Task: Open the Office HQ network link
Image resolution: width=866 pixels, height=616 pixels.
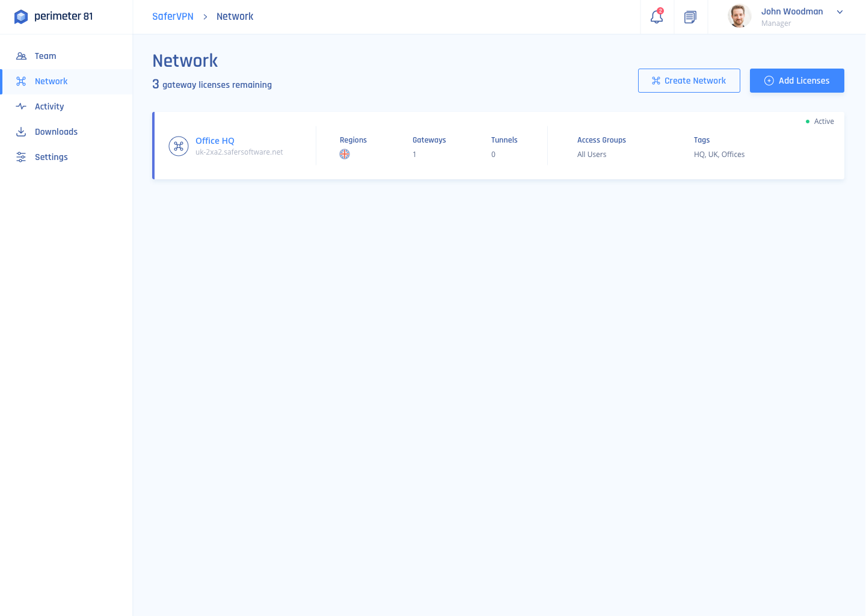Action: tap(215, 141)
